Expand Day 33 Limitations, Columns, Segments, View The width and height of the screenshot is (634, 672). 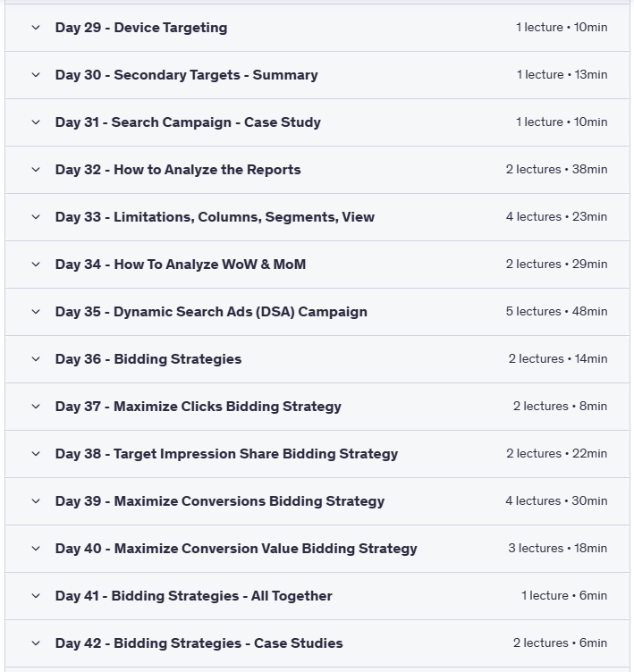215,217
